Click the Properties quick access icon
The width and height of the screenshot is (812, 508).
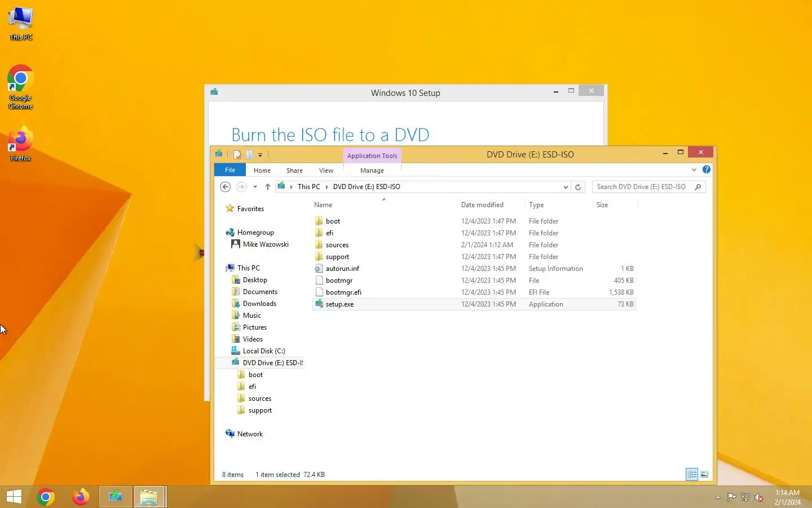coord(237,154)
